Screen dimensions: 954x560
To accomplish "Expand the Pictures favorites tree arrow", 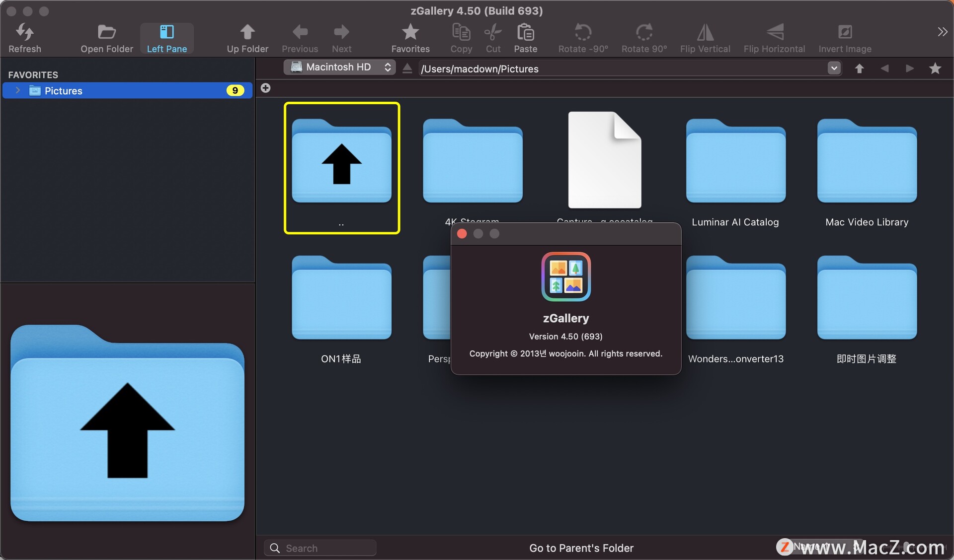I will 18,90.
